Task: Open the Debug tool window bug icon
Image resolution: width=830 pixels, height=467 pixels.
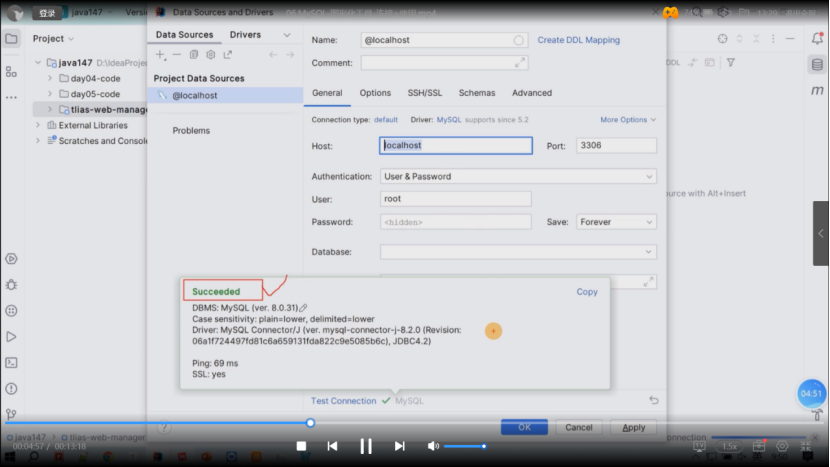Action: (x=11, y=285)
